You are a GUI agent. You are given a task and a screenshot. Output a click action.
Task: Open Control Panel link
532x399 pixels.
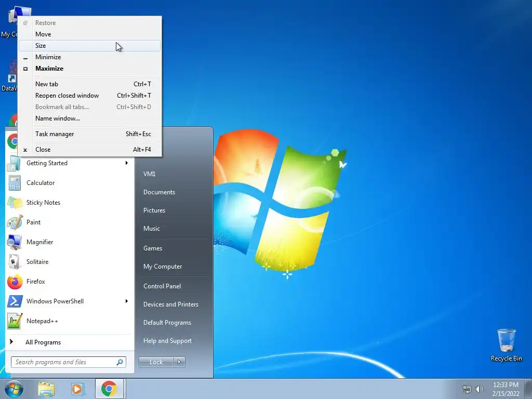pyautogui.click(x=162, y=286)
